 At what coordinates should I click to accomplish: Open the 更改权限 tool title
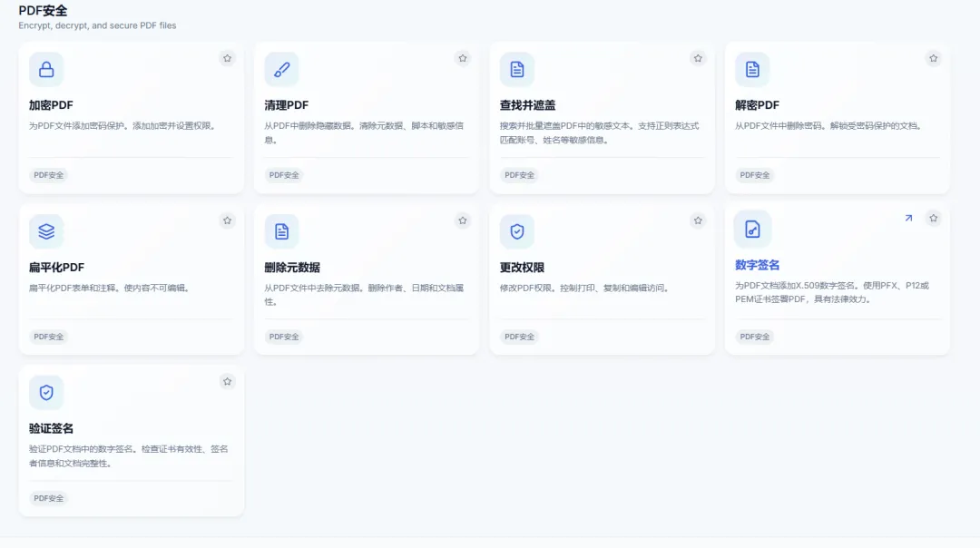tap(522, 268)
